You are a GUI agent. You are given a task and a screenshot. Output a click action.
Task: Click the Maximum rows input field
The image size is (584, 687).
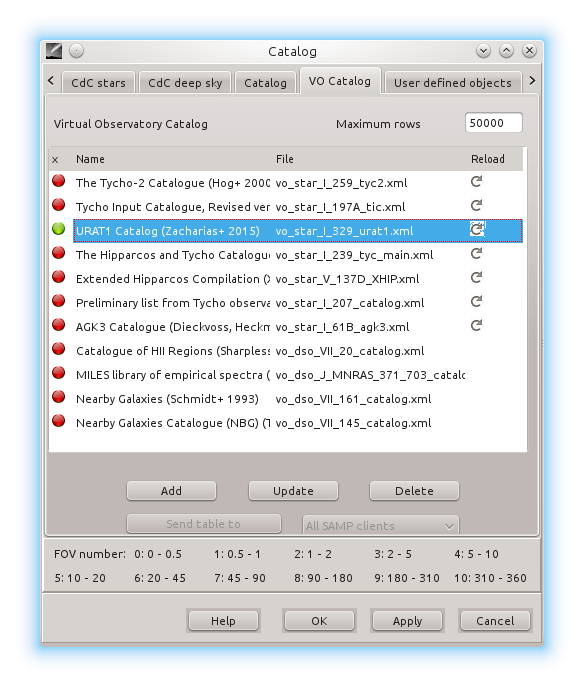(494, 123)
